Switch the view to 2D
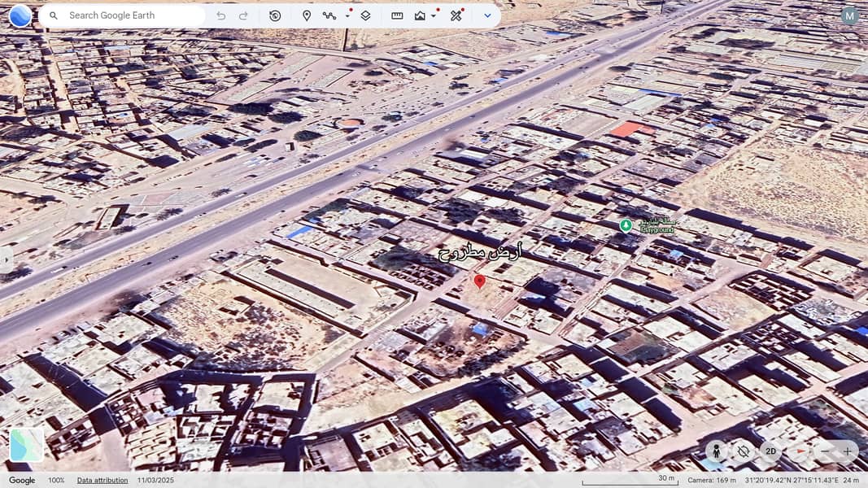The image size is (868, 488). click(770, 451)
